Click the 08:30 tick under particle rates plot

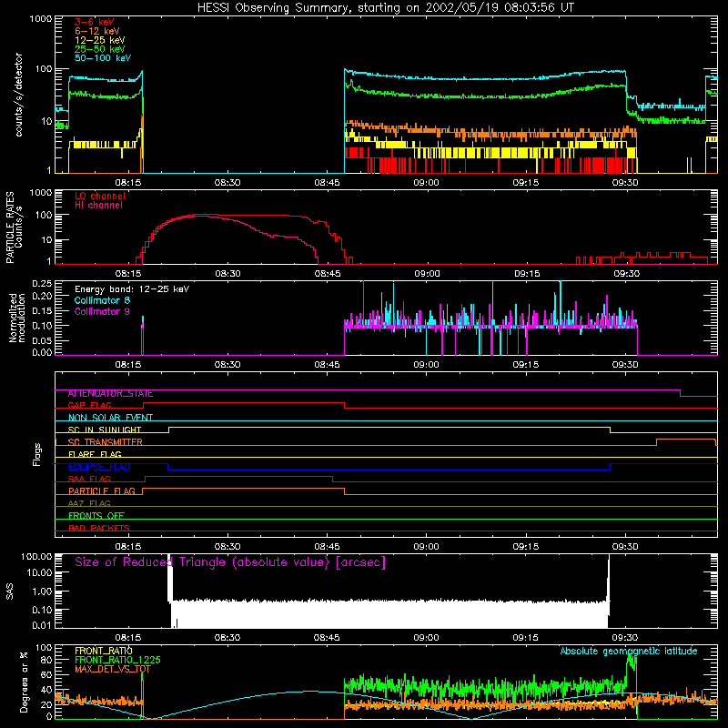[x=227, y=274]
